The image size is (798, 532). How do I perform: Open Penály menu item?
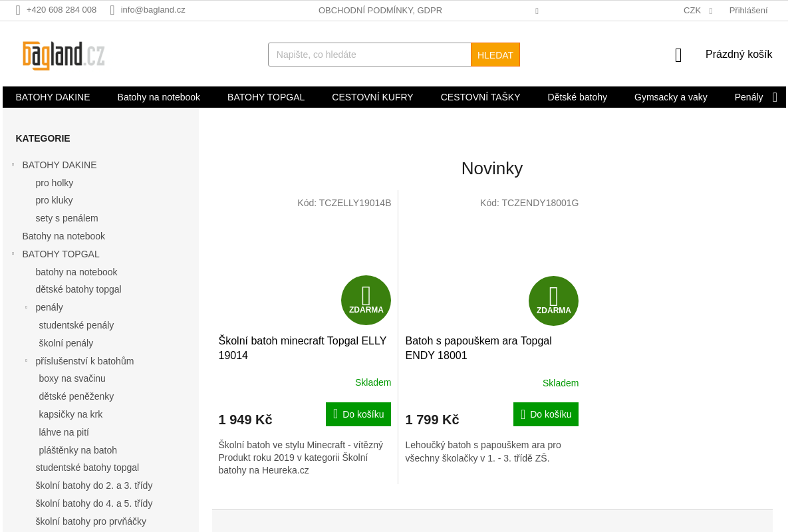pyautogui.click(x=749, y=97)
